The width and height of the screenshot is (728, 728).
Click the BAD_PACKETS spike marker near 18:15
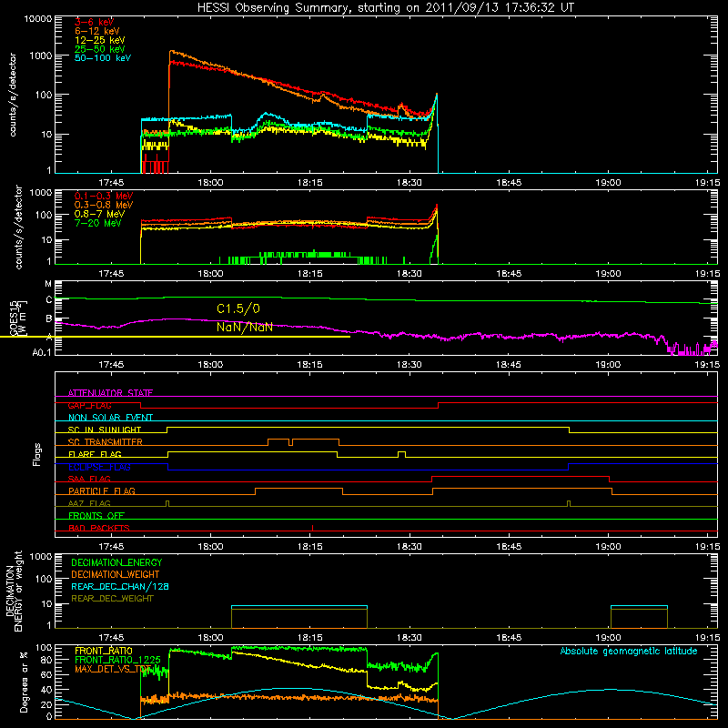[312, 528]
